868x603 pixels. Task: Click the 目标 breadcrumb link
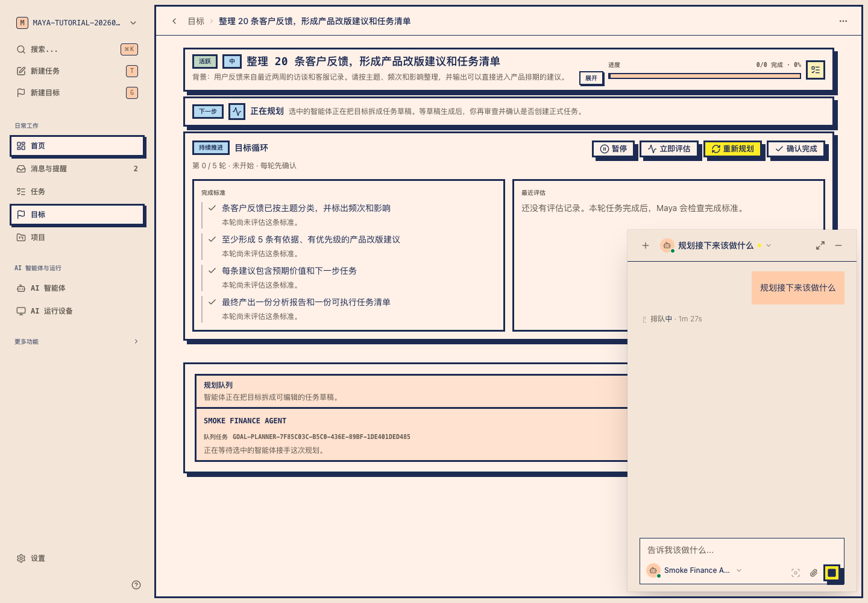(x=196, y=21)
